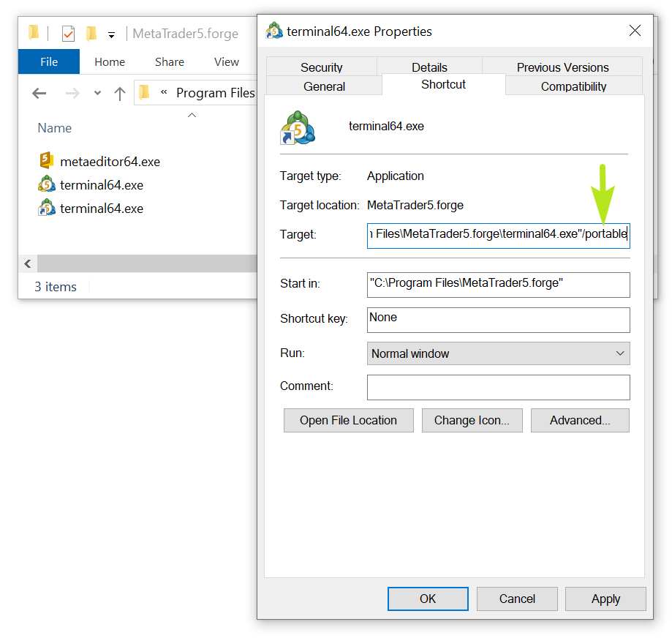This screenshot has height=641, width=672.
Task: Switch to the Compatibility tab
Action: coord(573,86)
